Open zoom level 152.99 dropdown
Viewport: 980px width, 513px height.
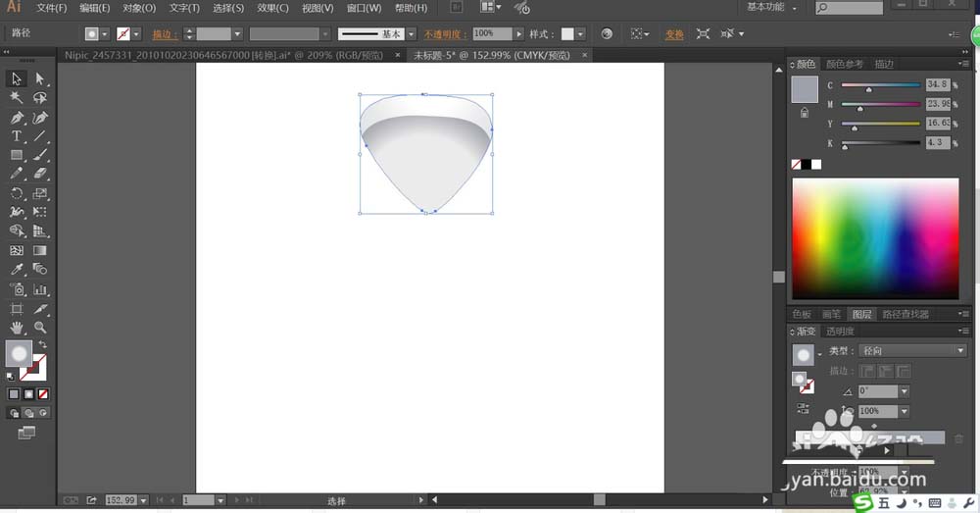[144, 500]
